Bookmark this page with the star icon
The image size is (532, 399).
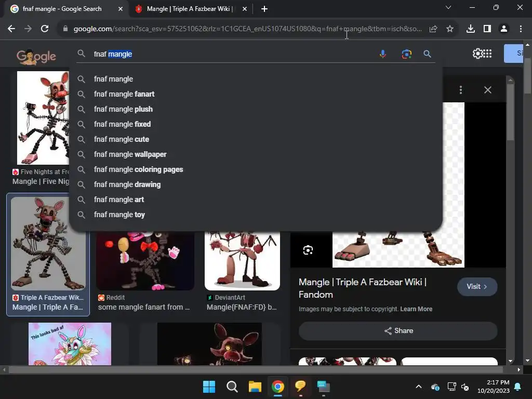tap(449, 29)
